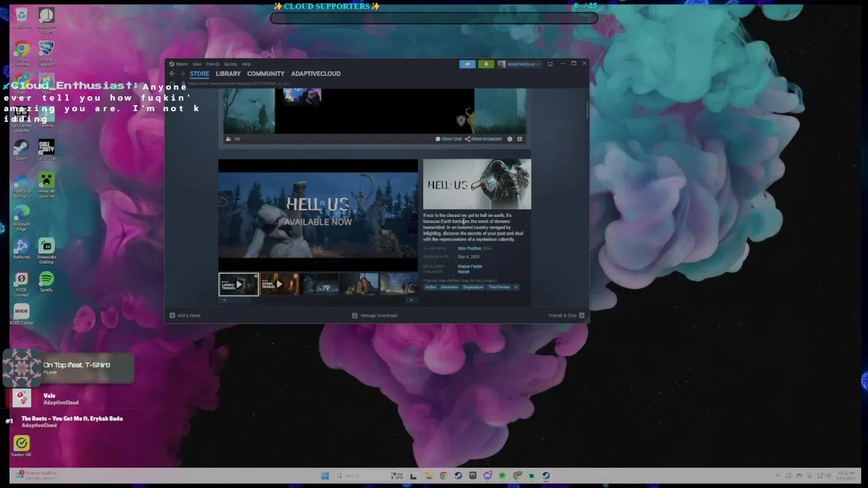
Task: Go back using Steam's back arrow
Action: pos(172,74)
